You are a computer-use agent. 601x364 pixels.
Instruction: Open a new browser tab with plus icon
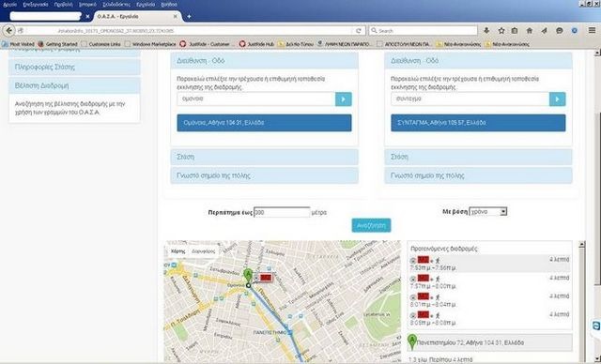[x=189, y=17]
